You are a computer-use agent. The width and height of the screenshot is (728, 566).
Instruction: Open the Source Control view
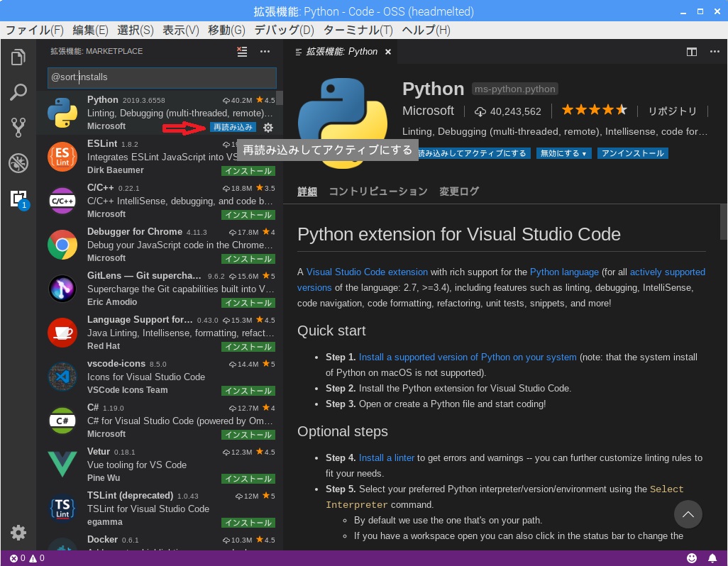18,128
